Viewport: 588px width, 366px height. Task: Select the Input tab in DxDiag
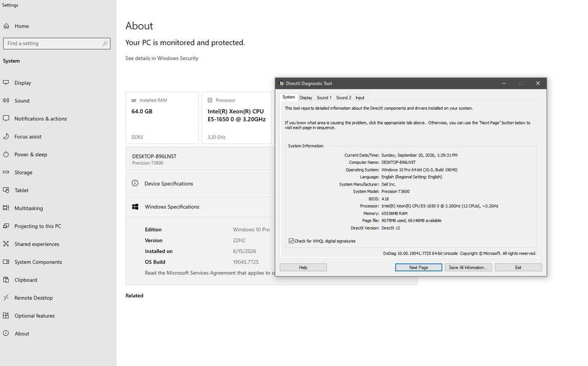point(360,98)
